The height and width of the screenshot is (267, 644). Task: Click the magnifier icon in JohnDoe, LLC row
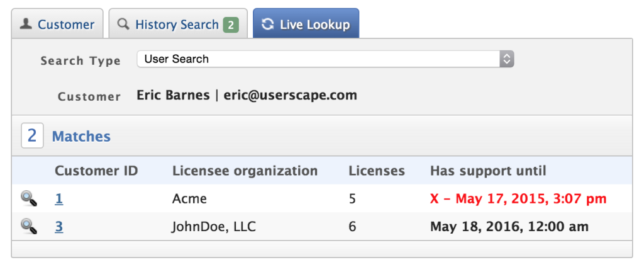tap(29, 226)
